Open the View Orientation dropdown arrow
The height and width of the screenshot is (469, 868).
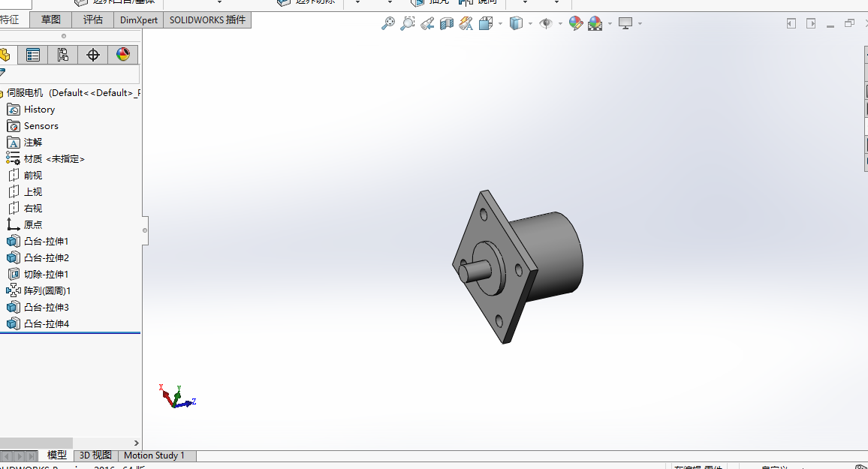click(500, 23)
